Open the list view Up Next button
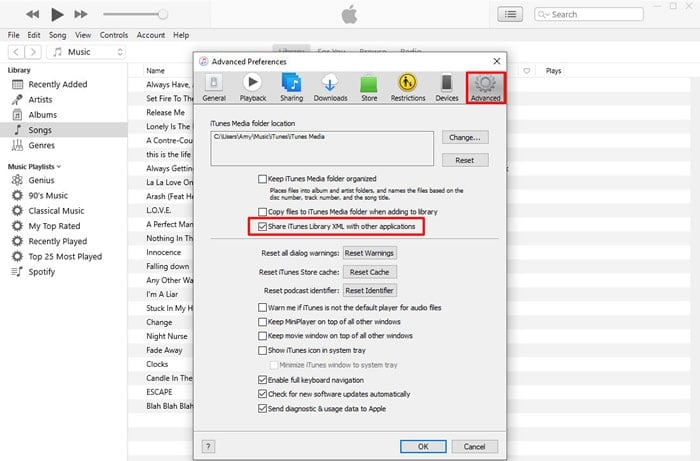The height and width of the screenshot is (461, 700). (x=510, y=14)
